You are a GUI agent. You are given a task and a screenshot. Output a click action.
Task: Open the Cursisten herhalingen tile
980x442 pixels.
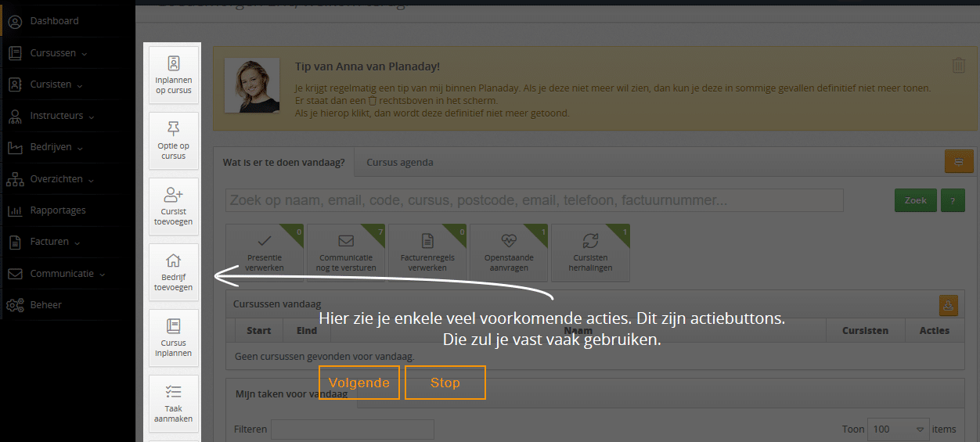point(589,253)
